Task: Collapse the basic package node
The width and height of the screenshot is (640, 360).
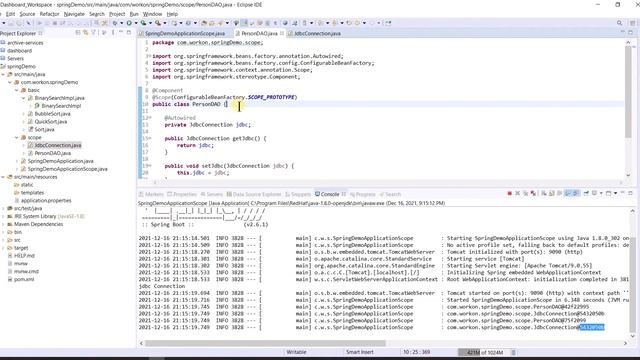Action: tap(17, 90)
